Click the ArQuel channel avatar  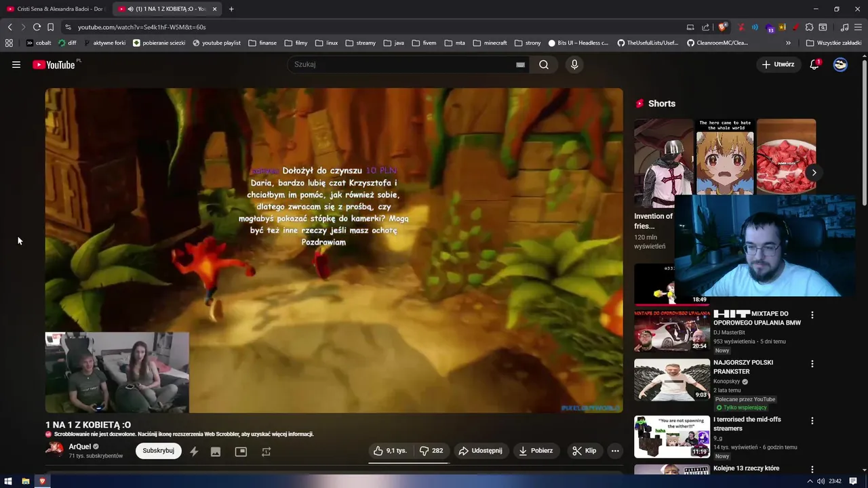54,449
